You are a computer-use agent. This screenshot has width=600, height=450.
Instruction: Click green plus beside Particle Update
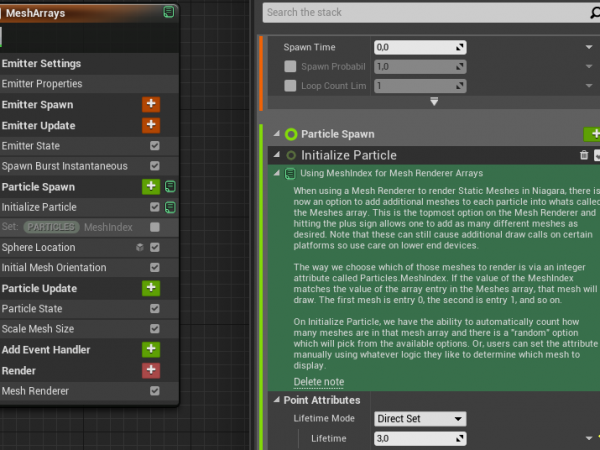[x=151, y=288]
